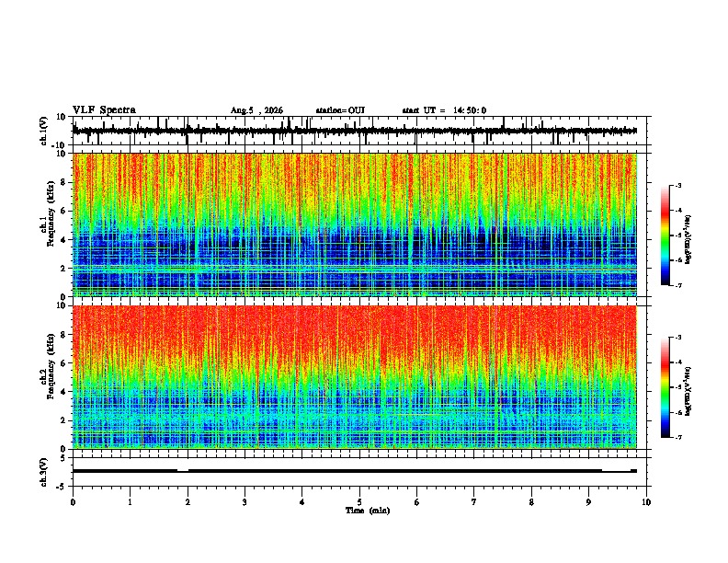Click the date text 'Aug.5 , 2026'
The height and width of the screenshot is (563, 728).
pos(256,110)
